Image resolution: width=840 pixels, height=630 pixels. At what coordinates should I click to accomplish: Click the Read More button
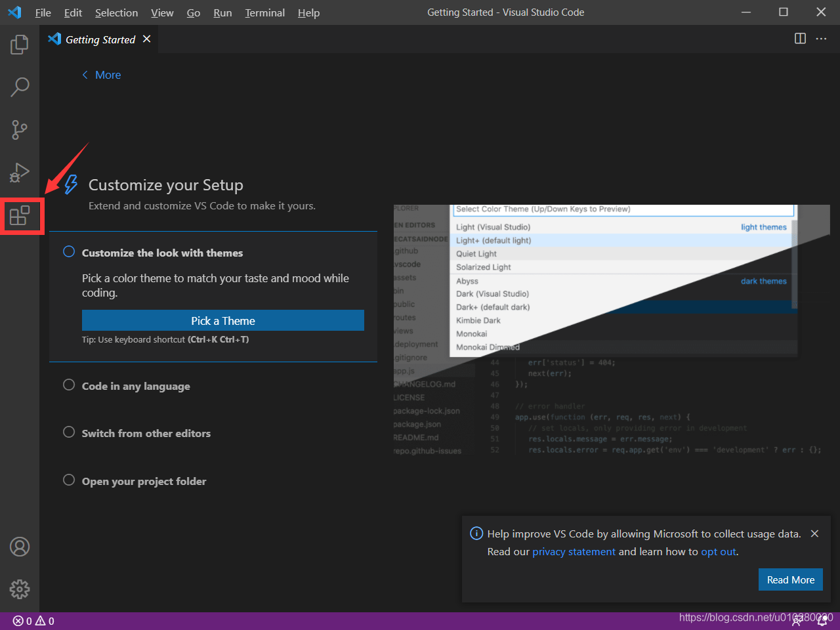[x=791, y=579]
